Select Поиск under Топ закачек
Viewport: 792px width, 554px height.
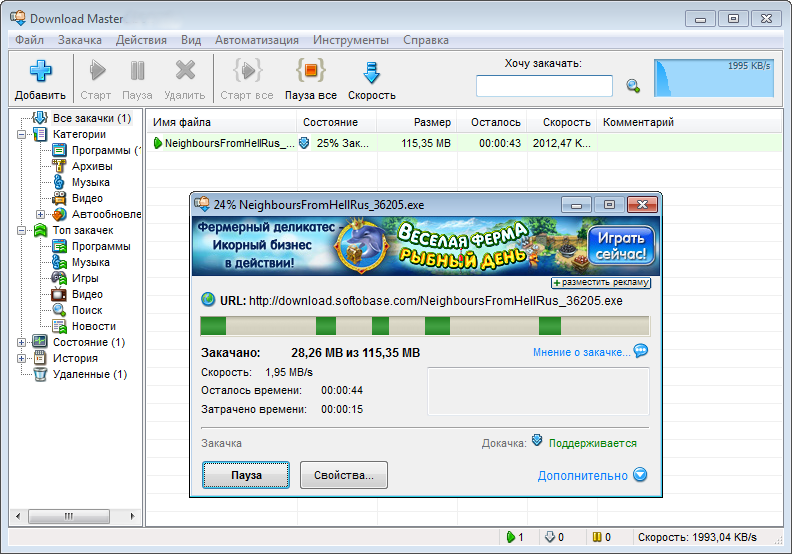point(87,311)
